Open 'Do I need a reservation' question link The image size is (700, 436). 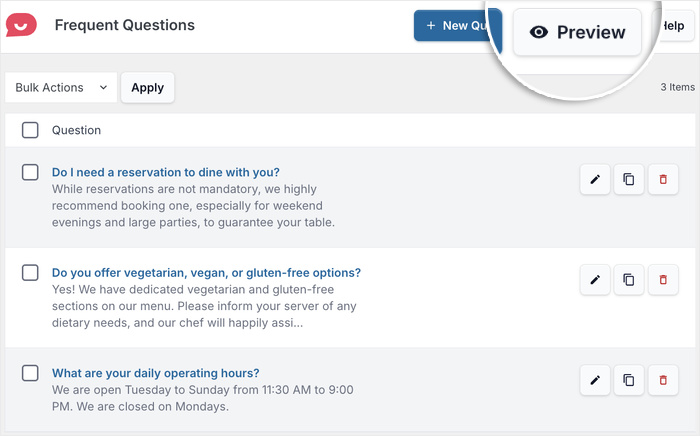point(165,172)
